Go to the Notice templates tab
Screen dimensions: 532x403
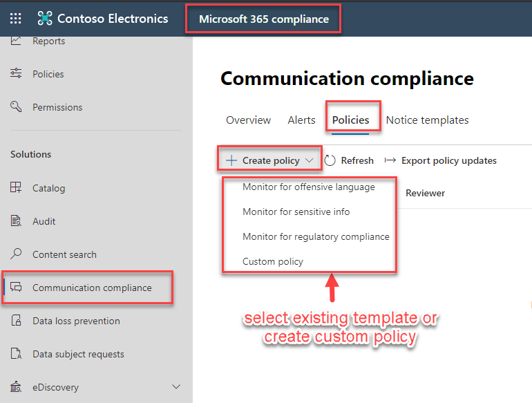(427, 120)
